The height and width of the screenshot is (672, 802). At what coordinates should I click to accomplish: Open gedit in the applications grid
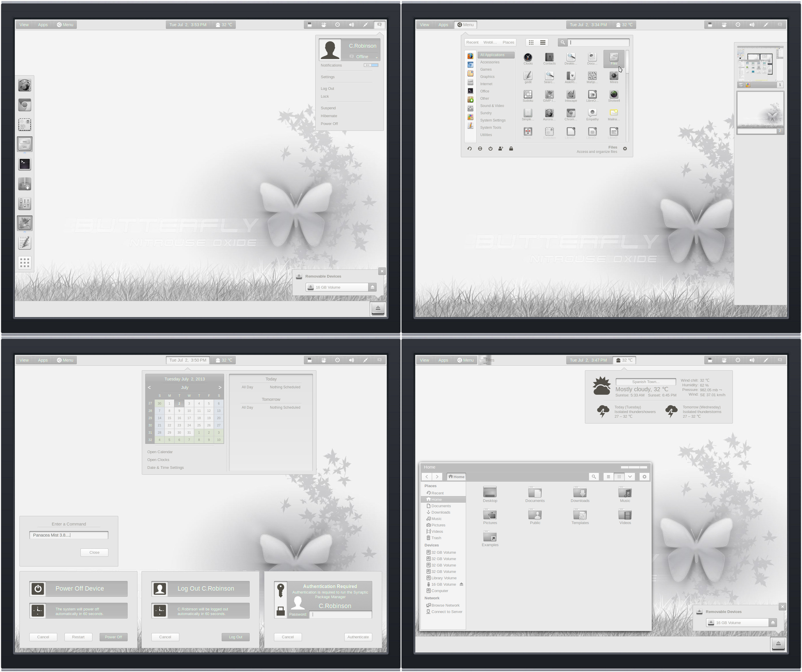528,78
